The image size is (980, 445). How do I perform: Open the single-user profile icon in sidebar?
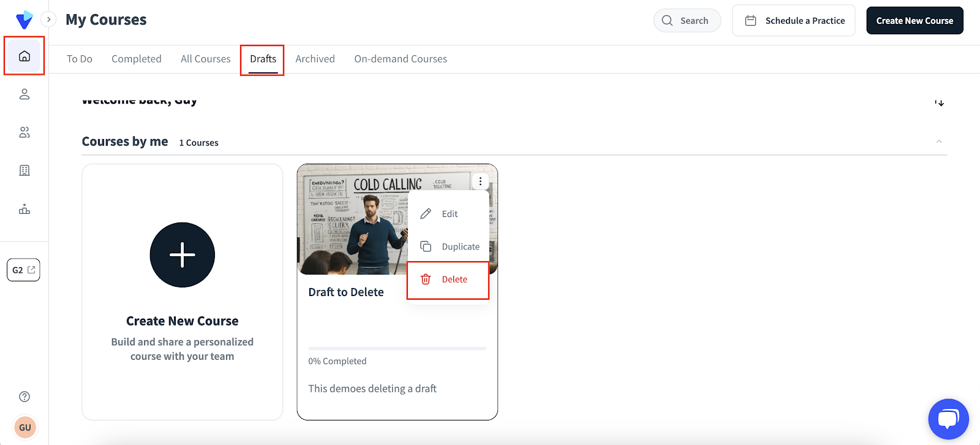click(x=24, y=94)
